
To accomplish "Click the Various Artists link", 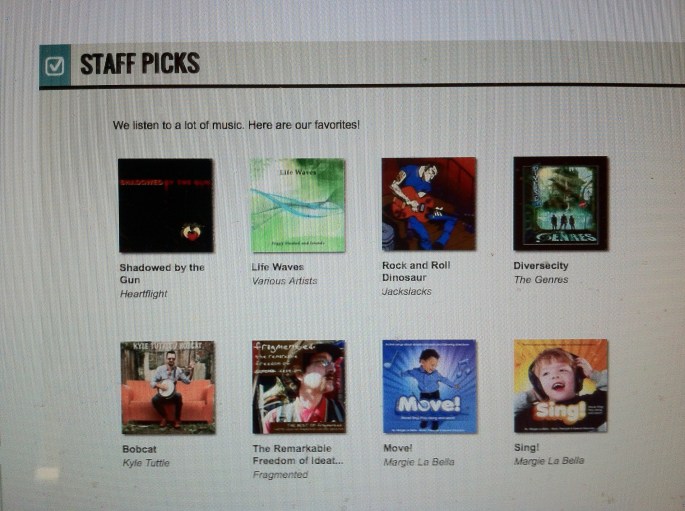I will pos(284,281).
